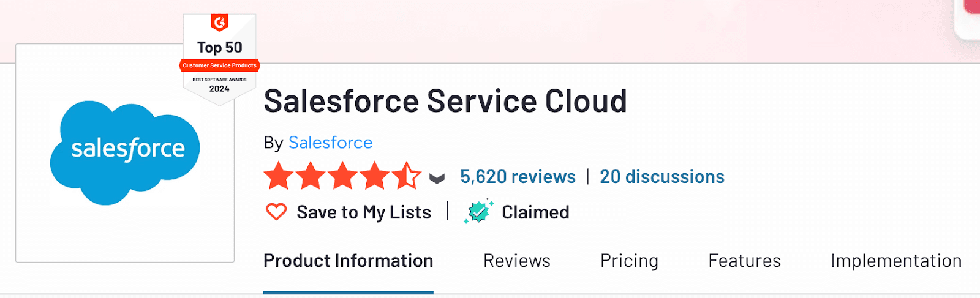The image size is (980, 298).
Task: Open the Salesforce vendor link
Action: (330, 143)
